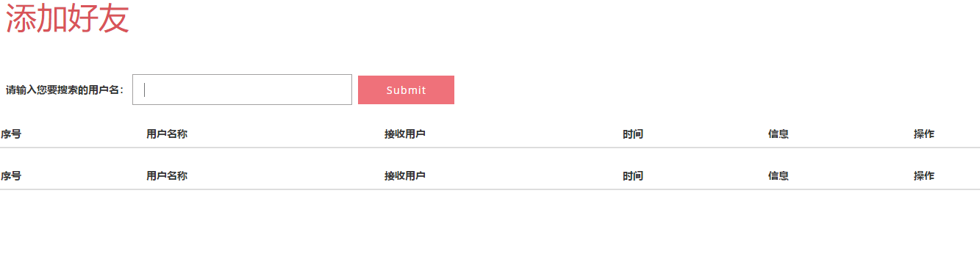Click the Submit text on the button
Screen dimensions: 980x265
tap(406, 90)
